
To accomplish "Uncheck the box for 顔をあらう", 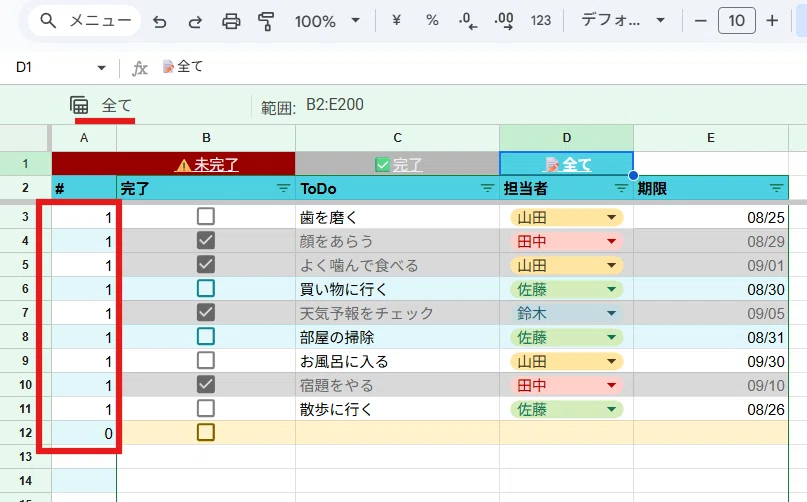I will (206, 240).
